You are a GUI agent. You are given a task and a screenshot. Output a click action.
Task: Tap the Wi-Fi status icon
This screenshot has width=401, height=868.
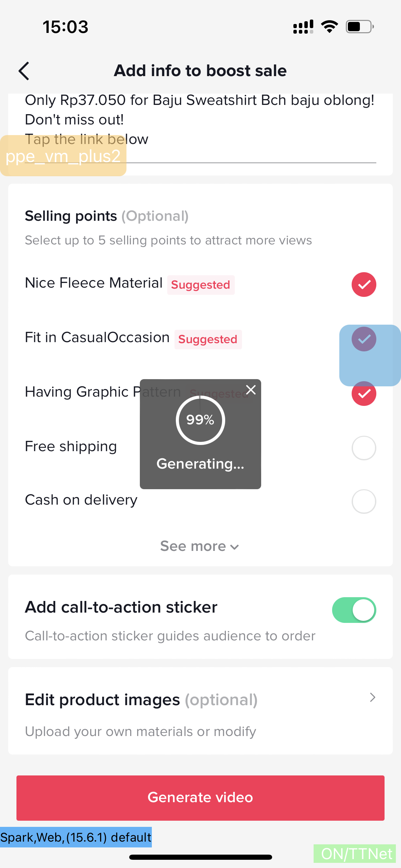coord(329,27)
